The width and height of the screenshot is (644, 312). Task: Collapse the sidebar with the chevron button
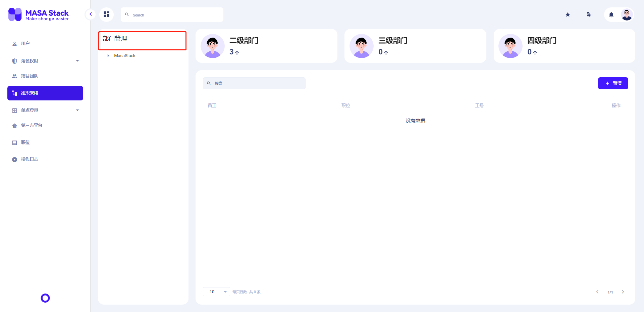point(91,14)
